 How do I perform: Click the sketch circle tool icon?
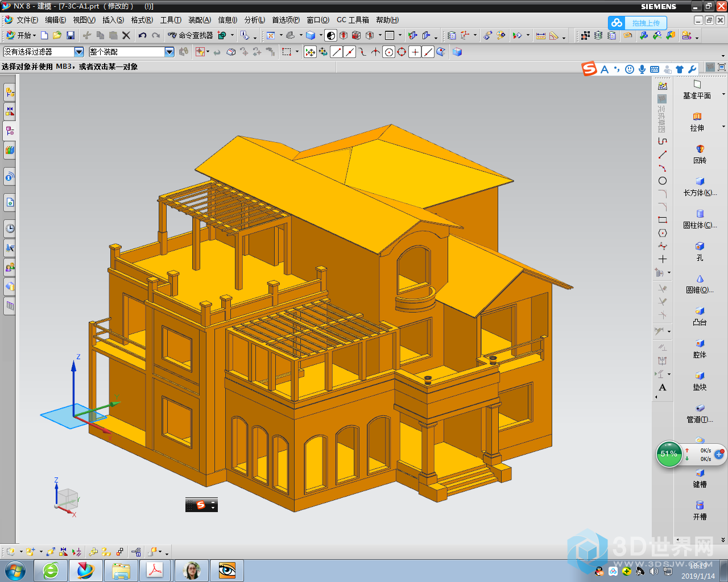click(662, 181)
